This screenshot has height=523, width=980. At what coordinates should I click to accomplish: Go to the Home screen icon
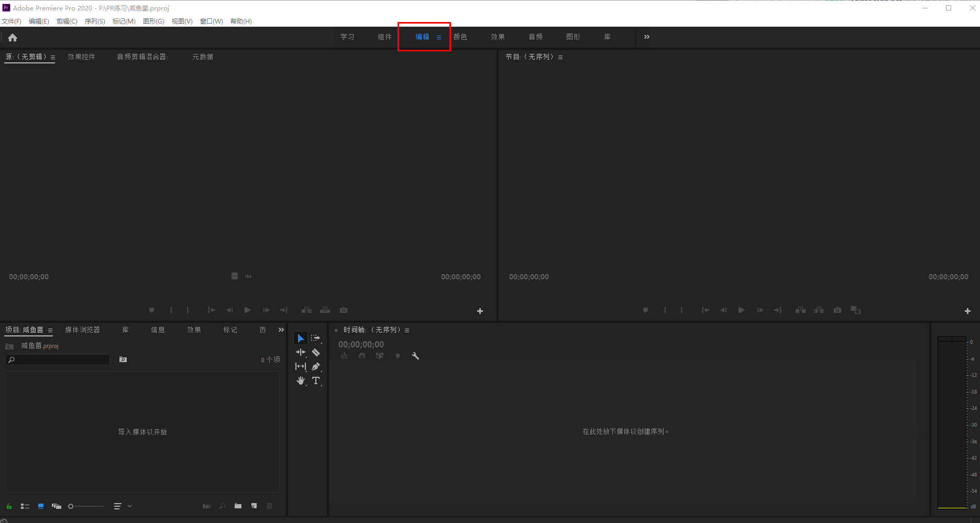click(x=13, y=38)
